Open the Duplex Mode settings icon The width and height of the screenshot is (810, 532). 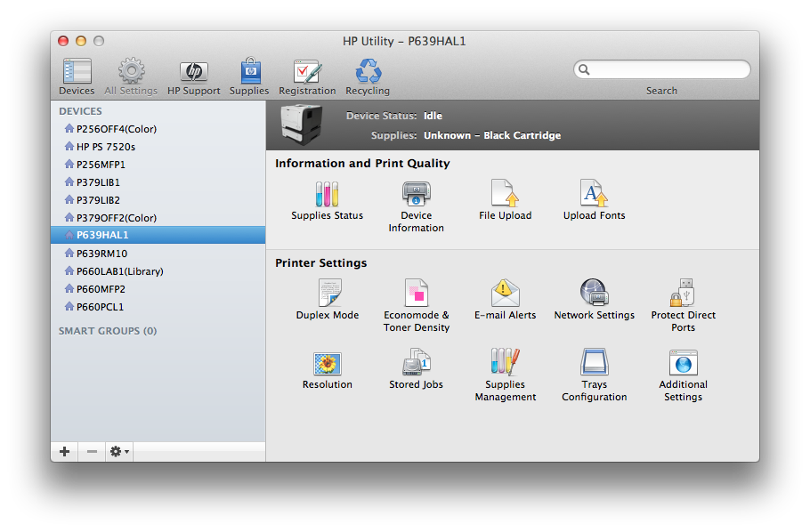[x=329, y=293]
